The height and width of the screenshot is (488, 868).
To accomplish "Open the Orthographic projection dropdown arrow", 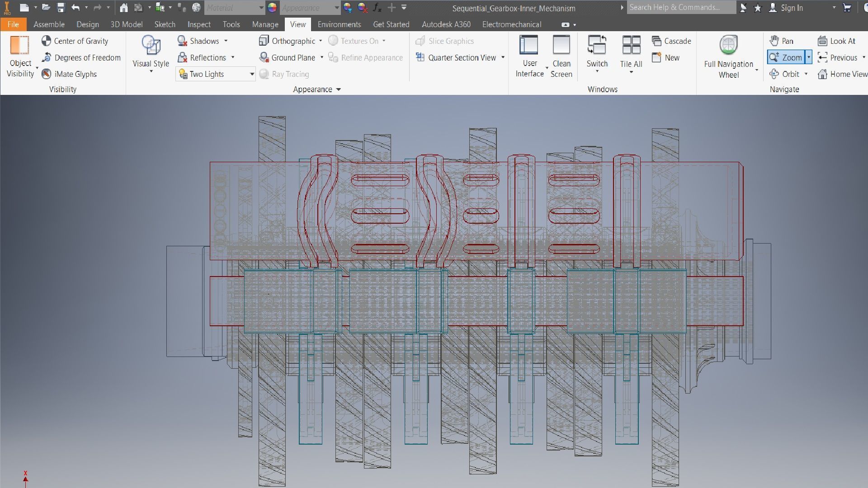I will coord(321,41).
